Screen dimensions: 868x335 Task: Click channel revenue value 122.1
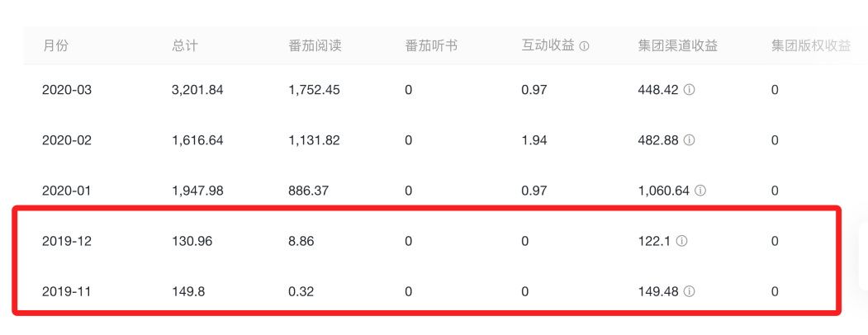pos(654,241)
